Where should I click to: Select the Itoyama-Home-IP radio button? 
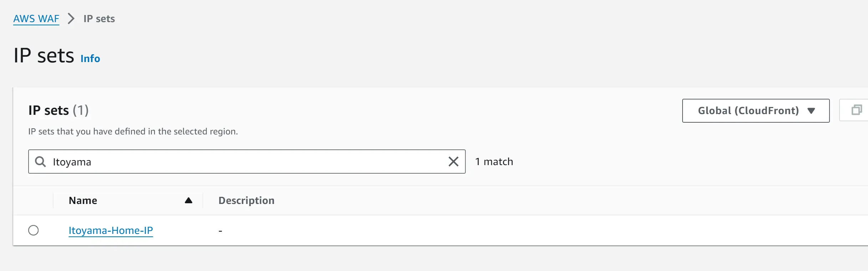(34, 230)
